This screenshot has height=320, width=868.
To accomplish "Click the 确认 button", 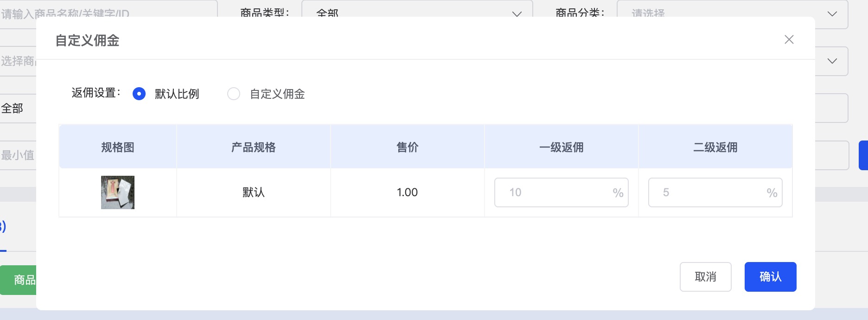I will [x=770, y=277].
